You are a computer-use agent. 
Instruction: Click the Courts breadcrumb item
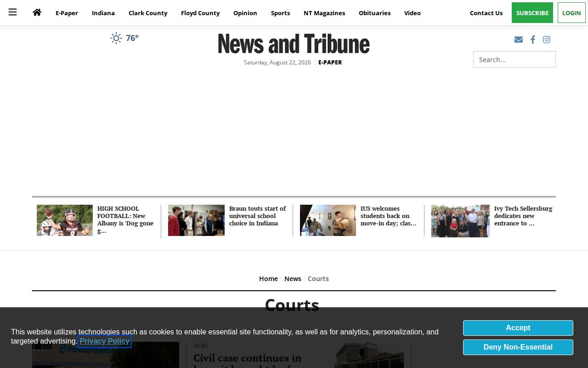tap(318, 279)
